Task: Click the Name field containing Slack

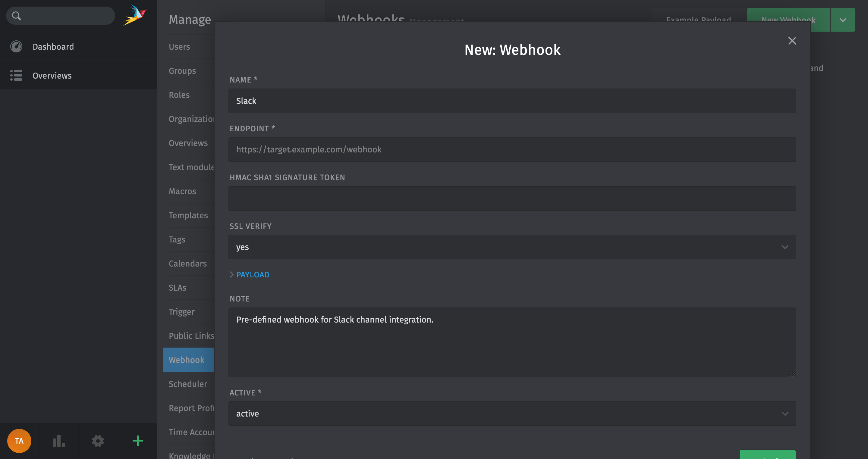Action: (512, 101)
